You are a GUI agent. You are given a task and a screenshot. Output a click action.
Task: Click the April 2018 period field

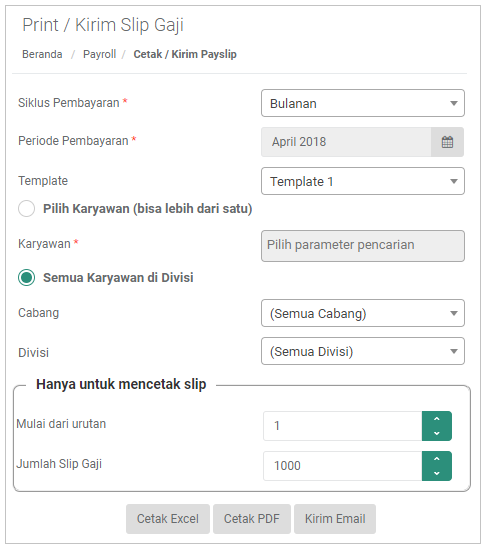pyautogui.click(x=346, y=142)
